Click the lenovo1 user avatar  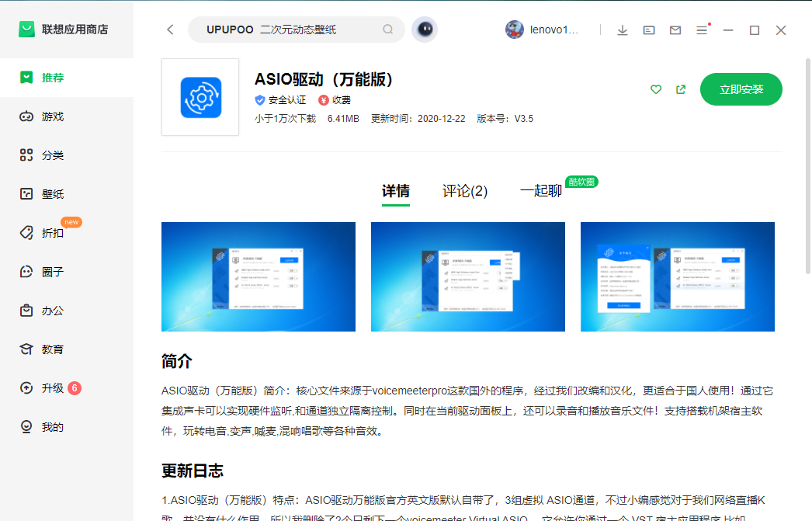(514, 30)
